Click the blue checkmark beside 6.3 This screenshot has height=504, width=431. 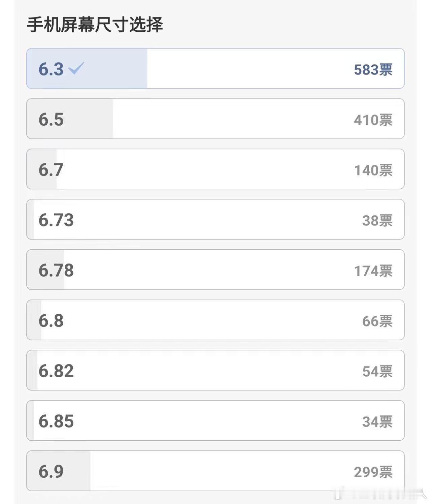pos(76,68)
